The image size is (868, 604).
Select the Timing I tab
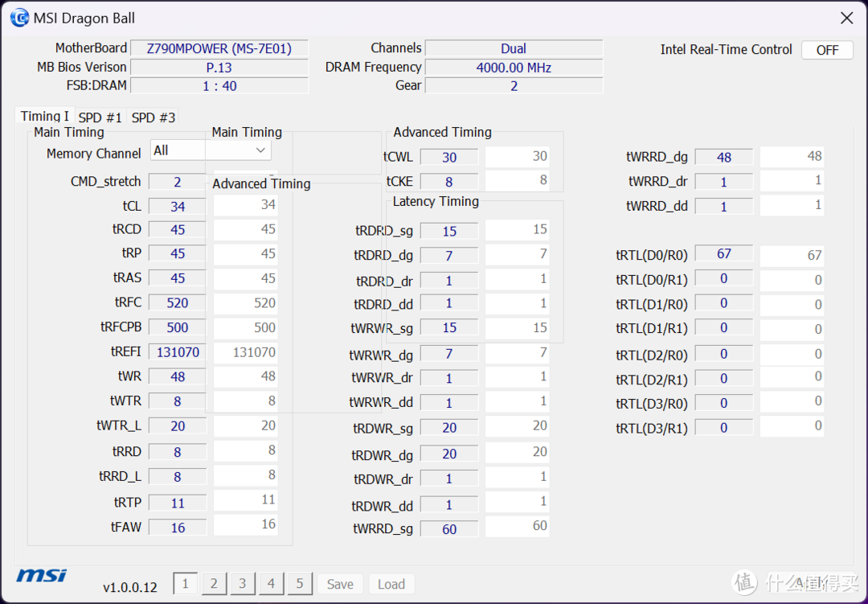click(45, 116)
